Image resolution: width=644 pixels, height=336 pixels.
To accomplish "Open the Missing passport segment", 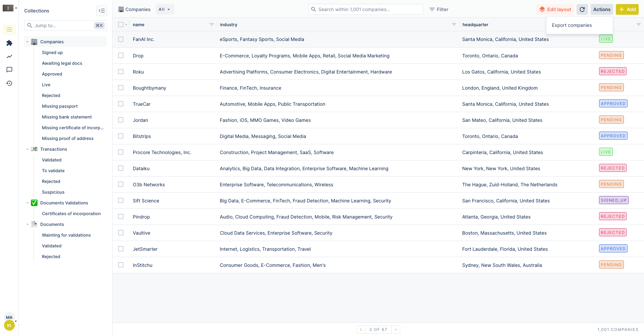I will 60,106.
